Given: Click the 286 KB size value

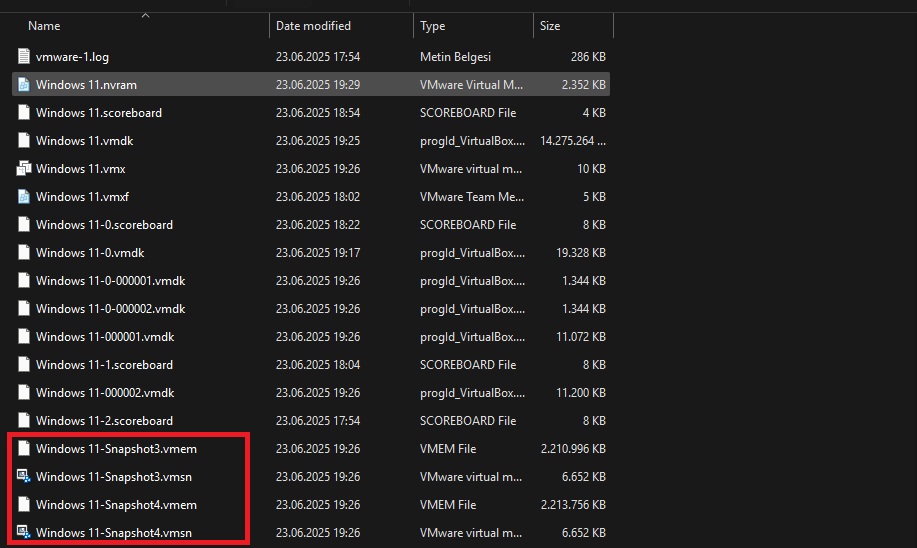Looking at the screenshot, I should click(588, 57).
